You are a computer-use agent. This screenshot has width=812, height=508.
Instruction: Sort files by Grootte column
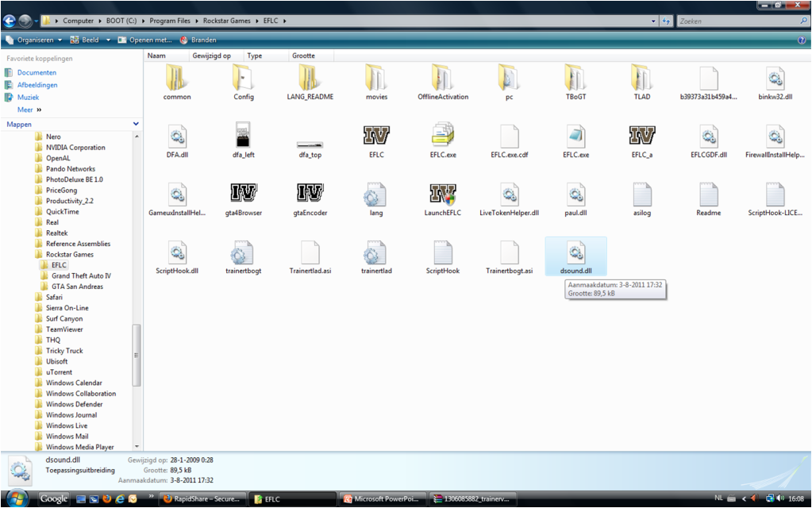pos(310,56)
